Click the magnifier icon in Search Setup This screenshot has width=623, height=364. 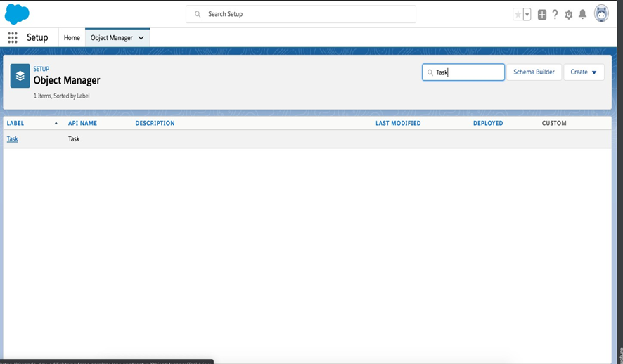click(198, 14)
